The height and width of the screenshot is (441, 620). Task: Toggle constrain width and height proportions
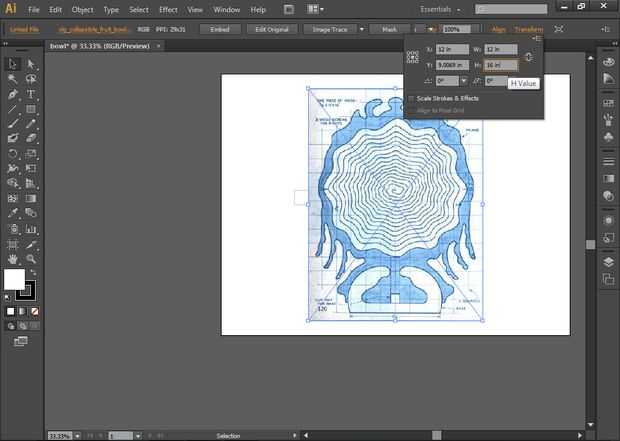529,57
